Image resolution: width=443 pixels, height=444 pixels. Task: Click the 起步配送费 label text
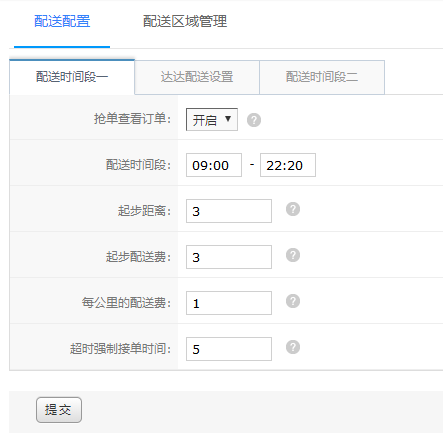click(x=138, y=257)
